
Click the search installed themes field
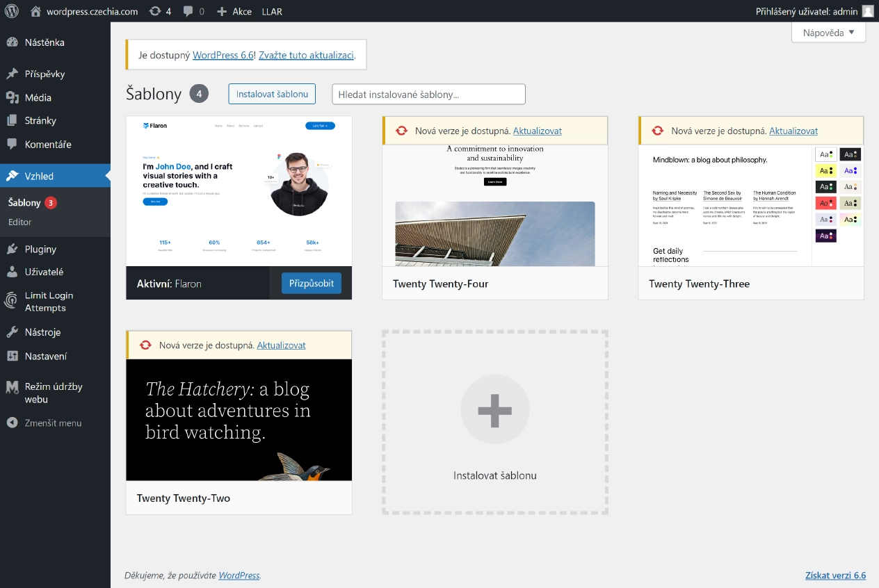coord(428,94)
